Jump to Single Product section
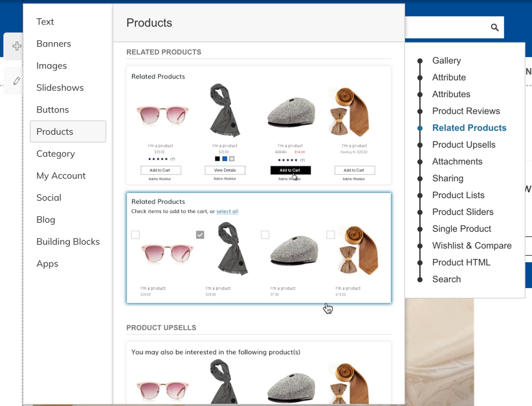The width and height of the screenshot is (532, 406). (x=461, y=229)
